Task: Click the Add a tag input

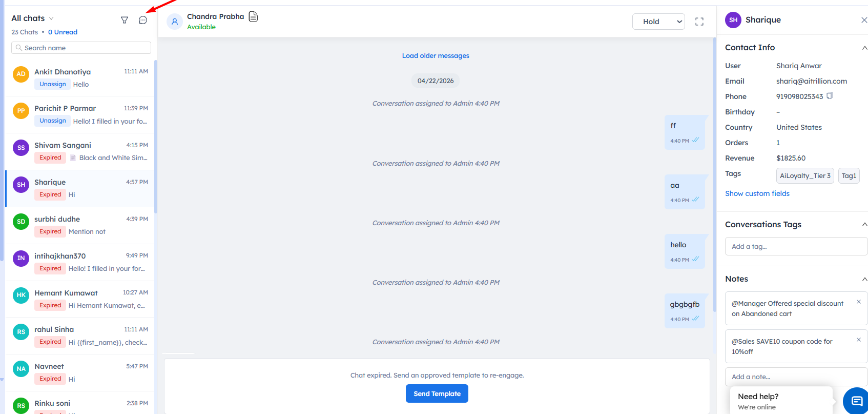Action: pyautogui.click(x=795, y=246)
